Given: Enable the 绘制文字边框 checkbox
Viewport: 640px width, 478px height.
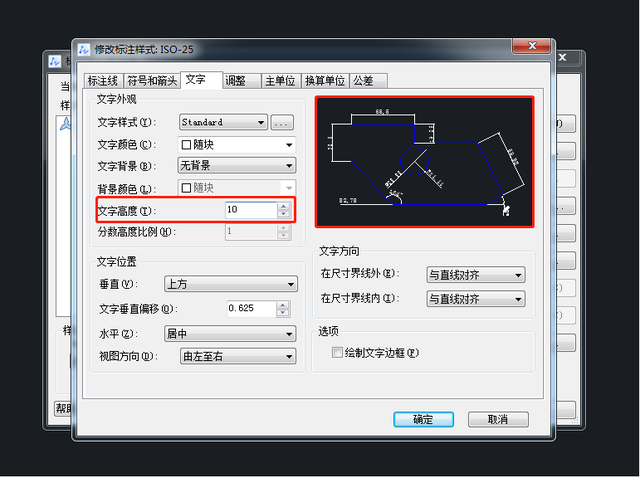Looking at the screenshot, I should coord(337,353).
